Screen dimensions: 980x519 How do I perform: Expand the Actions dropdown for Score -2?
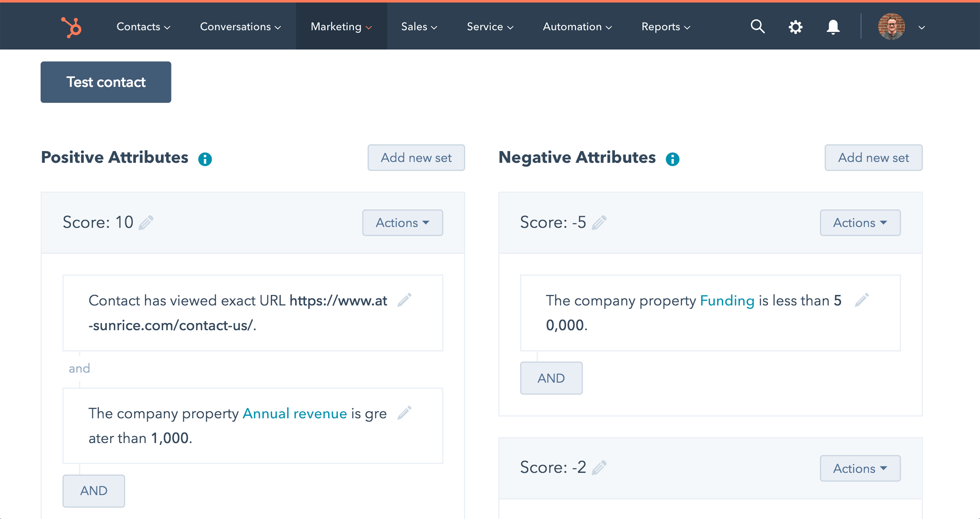coord(859,468)
